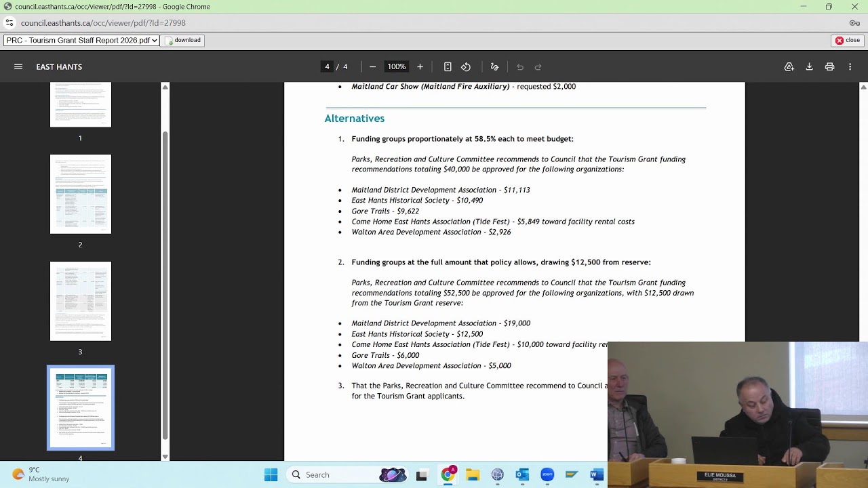Screen dimensions: 868x488
Task: Click the browser address bar URL
Action: tap(103, 22)
